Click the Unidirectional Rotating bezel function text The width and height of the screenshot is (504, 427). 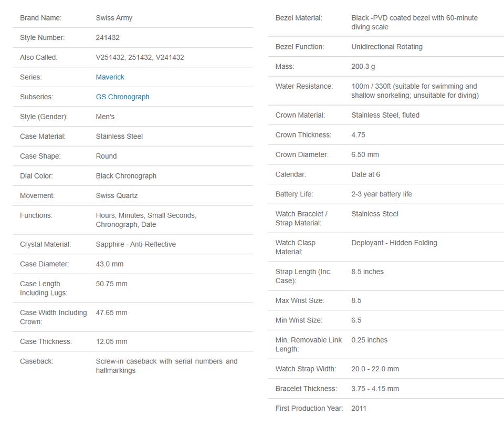coord(387,47)
